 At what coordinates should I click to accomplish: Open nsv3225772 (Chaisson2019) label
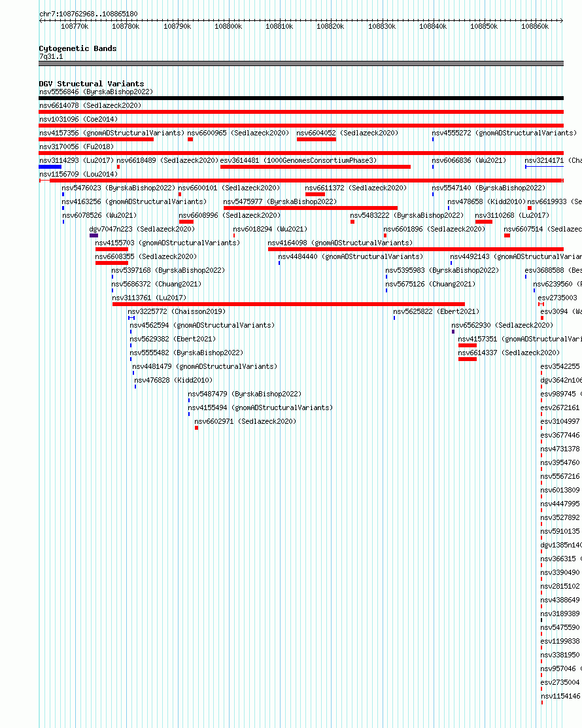(177, 311)
